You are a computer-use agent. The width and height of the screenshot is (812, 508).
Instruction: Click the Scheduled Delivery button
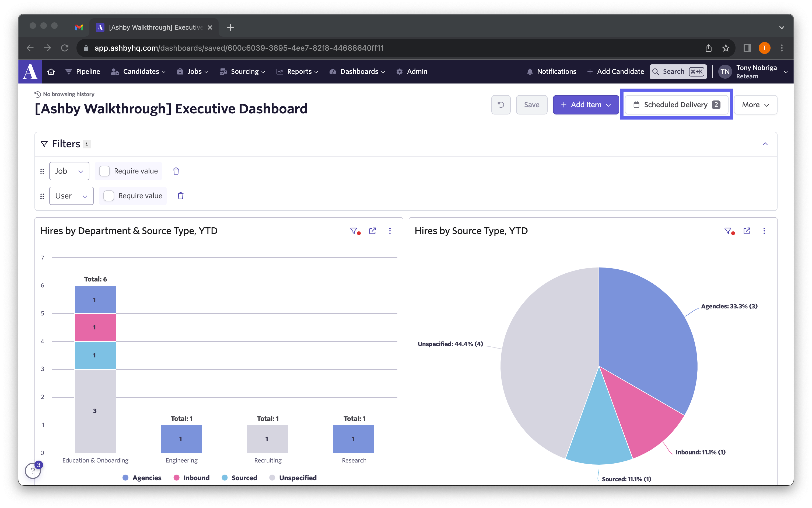point(676,105)
